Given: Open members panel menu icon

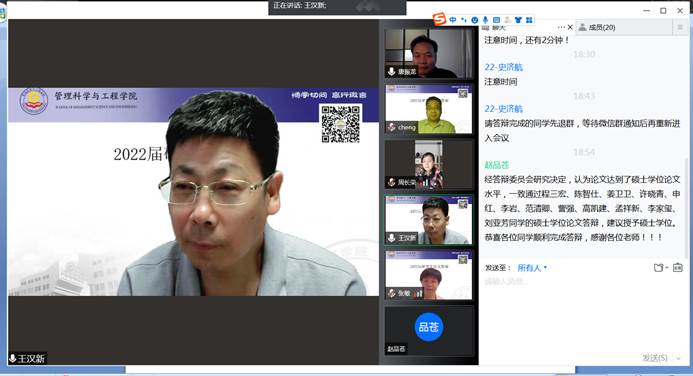Looking at the screenshot, I should tap(680, 27).
